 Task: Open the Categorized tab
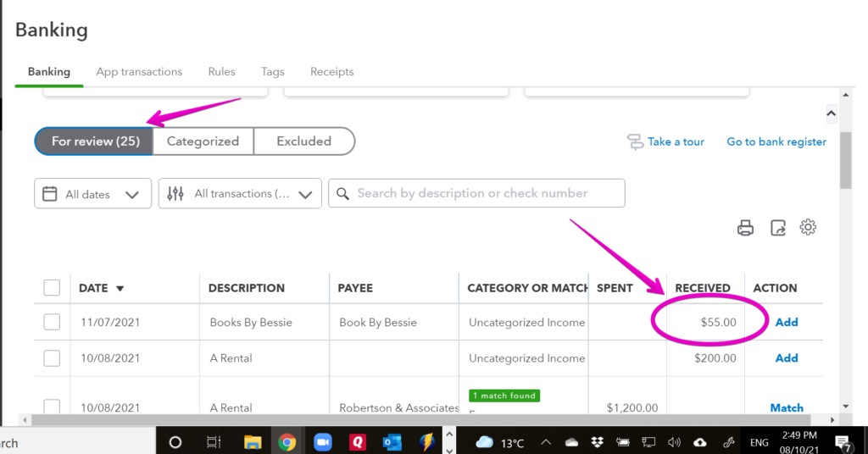(203, 141)
